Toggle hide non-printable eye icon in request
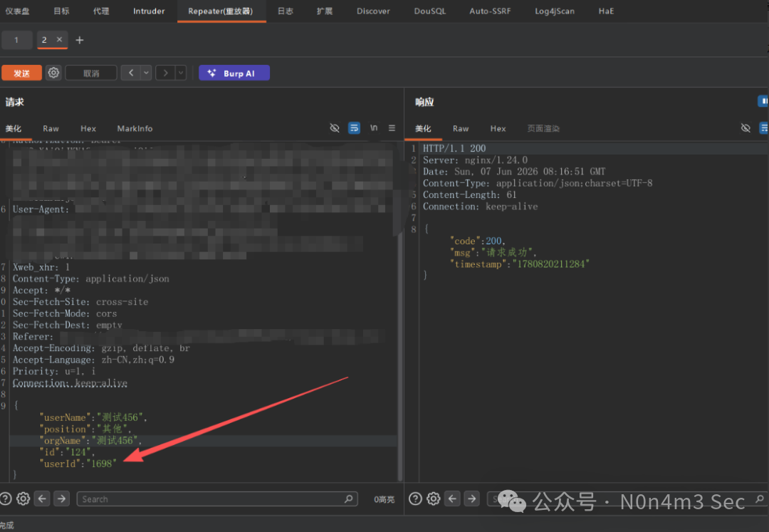 point(335,128)
